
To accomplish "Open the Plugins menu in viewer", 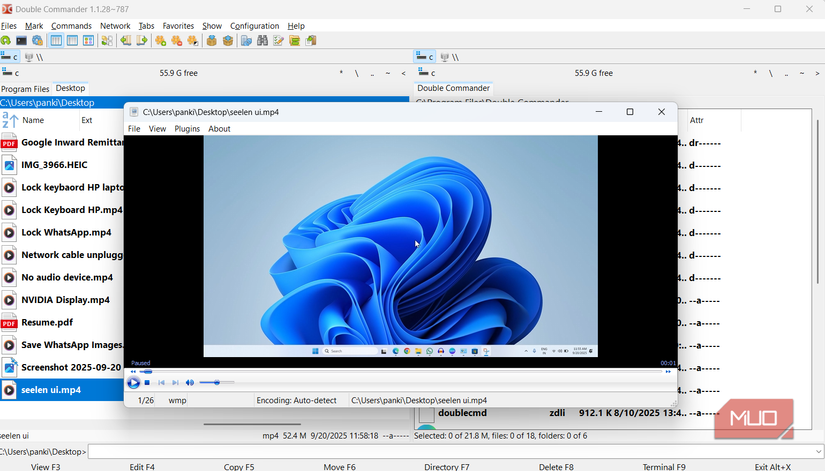I will [187, 129].
